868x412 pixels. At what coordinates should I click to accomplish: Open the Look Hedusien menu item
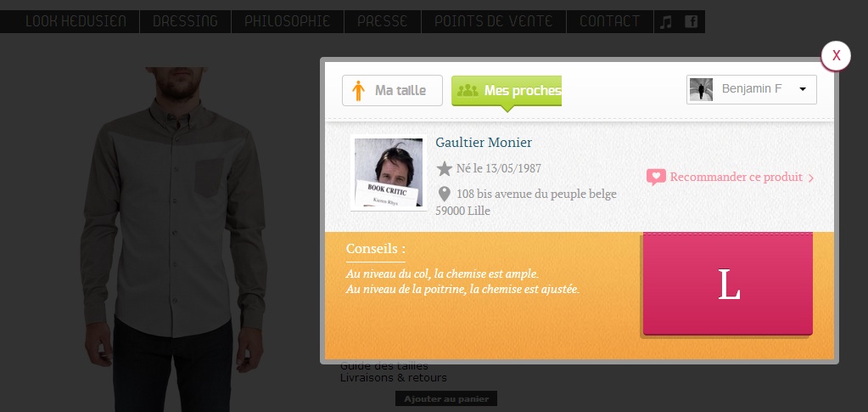click(x=76, y=21)
